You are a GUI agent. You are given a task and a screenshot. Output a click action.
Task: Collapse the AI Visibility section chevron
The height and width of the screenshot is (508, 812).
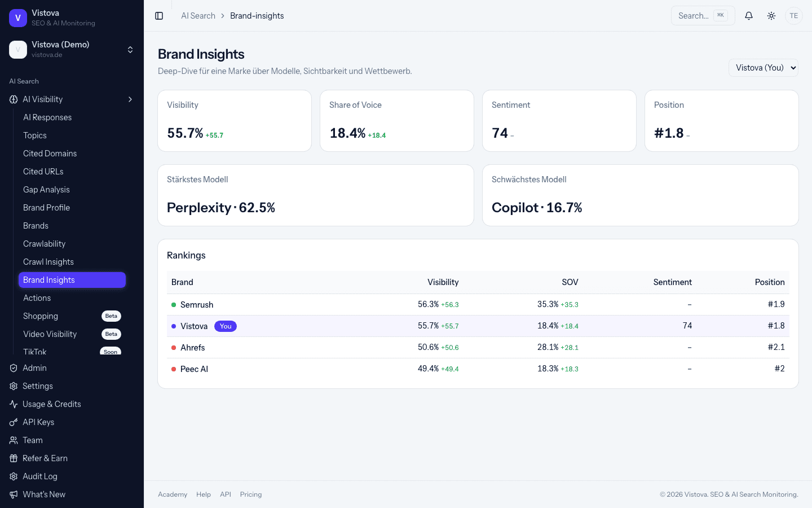(130, 99)
